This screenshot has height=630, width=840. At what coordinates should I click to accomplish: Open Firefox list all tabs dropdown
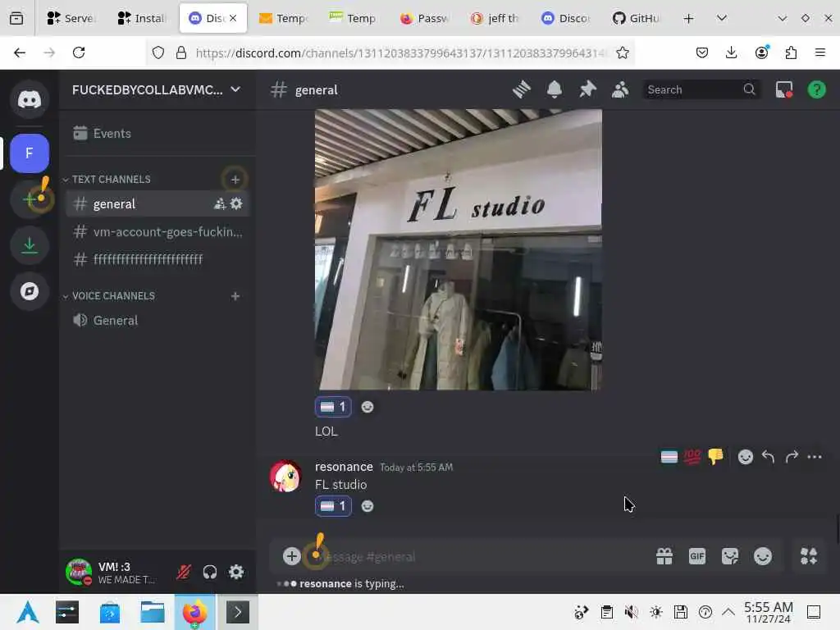722,18
